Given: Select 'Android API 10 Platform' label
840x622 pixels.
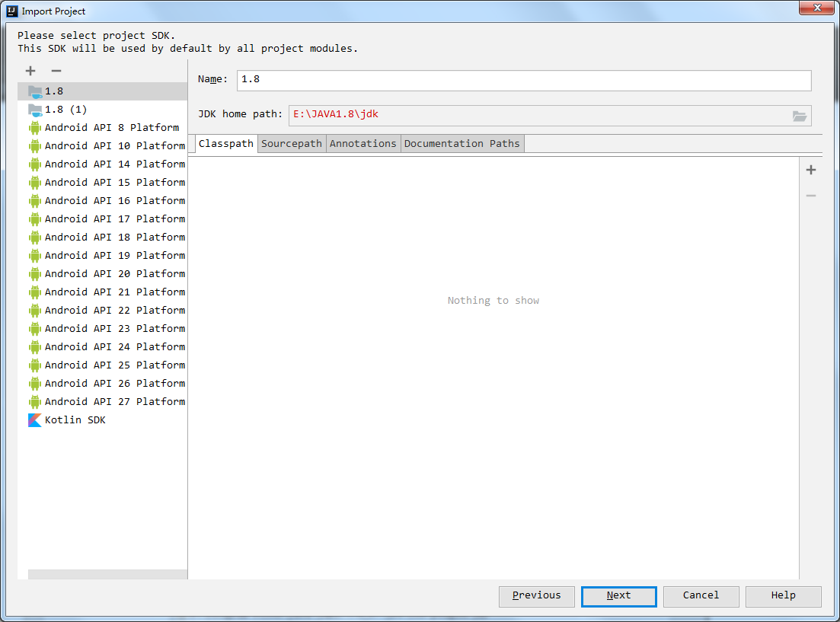Looking at the screenshot, I should (x=115, y=145).
